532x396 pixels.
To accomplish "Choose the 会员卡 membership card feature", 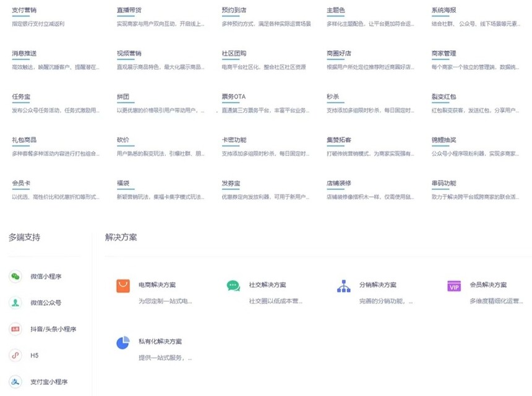I will 21,183.
